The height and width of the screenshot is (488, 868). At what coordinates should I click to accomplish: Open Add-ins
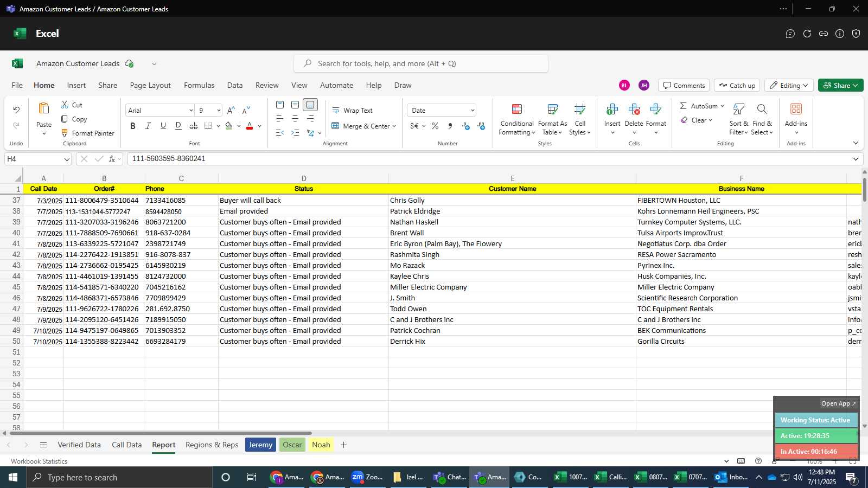(x=796, y=119)
